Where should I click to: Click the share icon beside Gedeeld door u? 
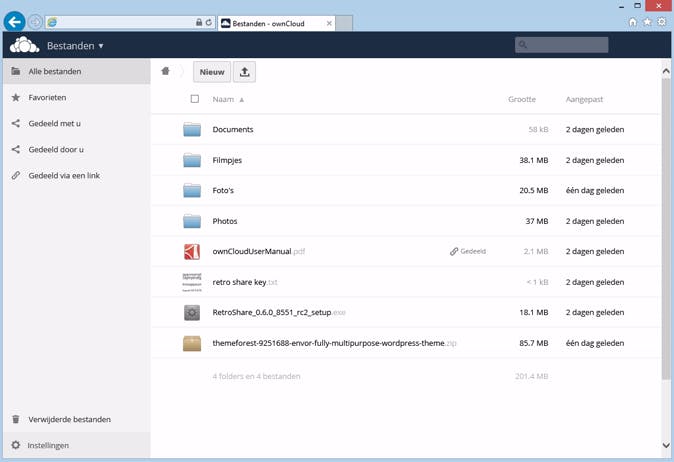pyautogui.click(x=16, y=150)
